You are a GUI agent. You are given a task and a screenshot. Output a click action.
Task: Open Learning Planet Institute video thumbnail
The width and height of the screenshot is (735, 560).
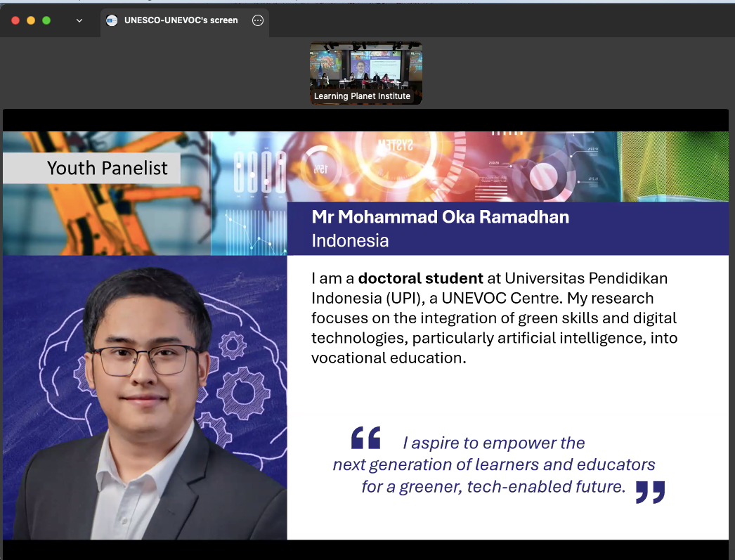pos(365,73)
